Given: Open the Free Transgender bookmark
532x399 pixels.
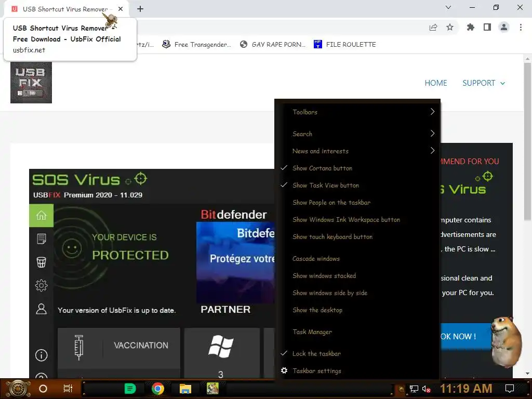Looking at the screenshot, I should click(197, 45).
